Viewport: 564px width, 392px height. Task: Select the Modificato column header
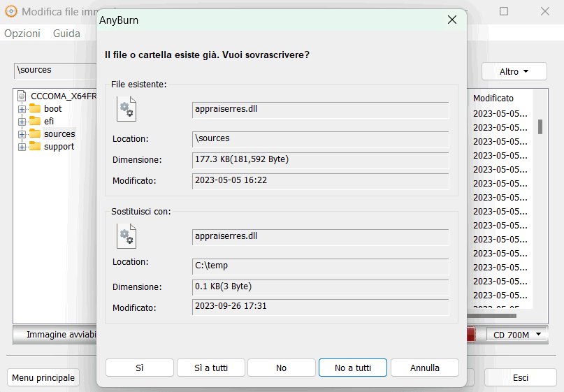(493, 99)
